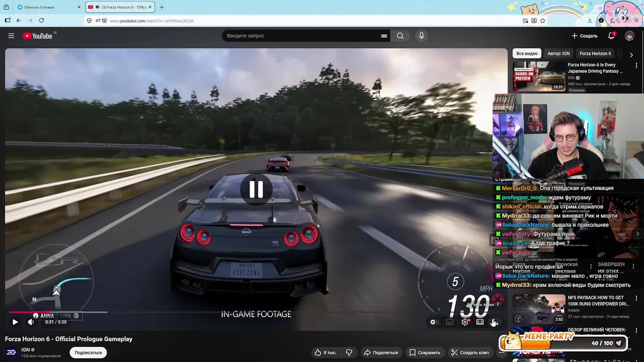Click the large pause overlay on video

click(256, 190)
